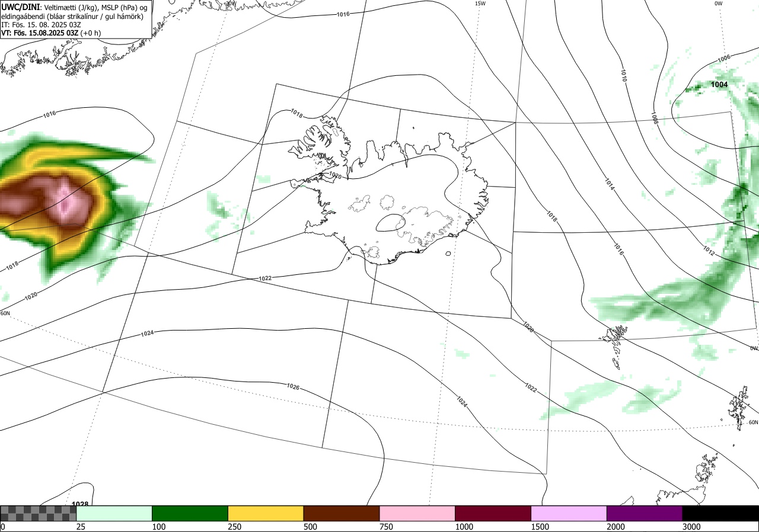Click the 'UWC/DINI' title text
The image size is (759, 532).
21,7
